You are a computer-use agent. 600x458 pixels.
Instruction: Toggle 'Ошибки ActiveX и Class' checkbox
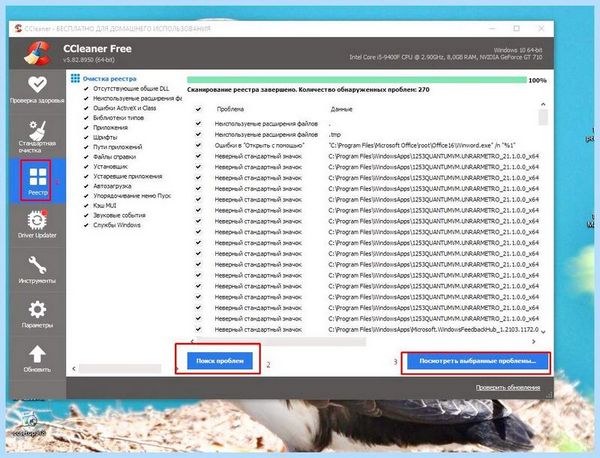(x=86, y=108)
